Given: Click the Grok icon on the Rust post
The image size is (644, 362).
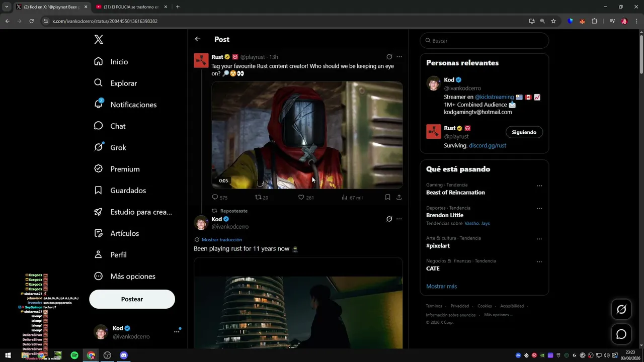Looking at the screenshot, I should (389, 57).
